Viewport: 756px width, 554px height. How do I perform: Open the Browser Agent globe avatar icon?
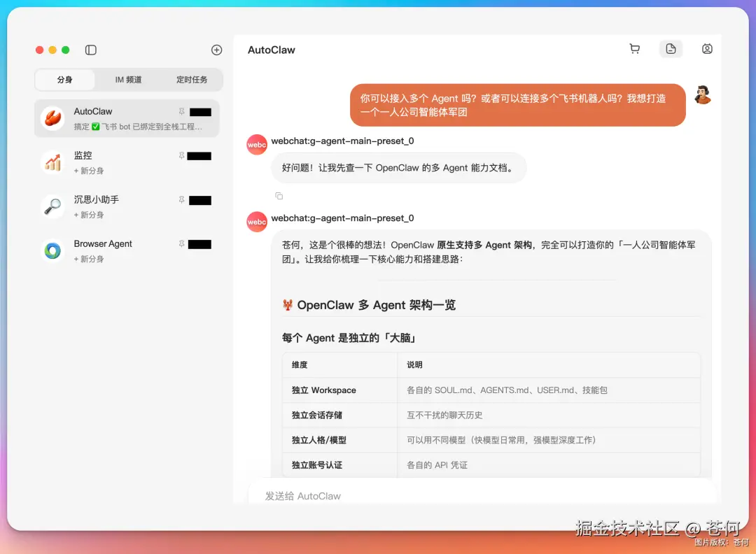[x=52, y=250]
